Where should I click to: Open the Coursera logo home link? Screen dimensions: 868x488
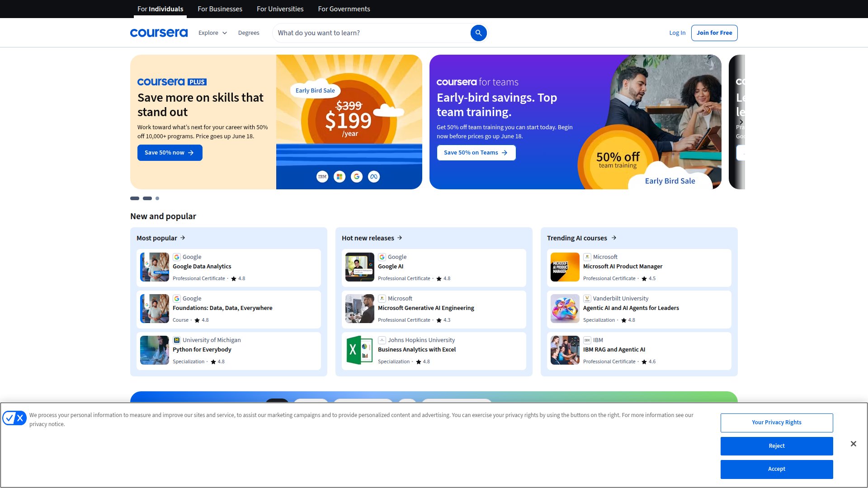[x=159, y=33]
